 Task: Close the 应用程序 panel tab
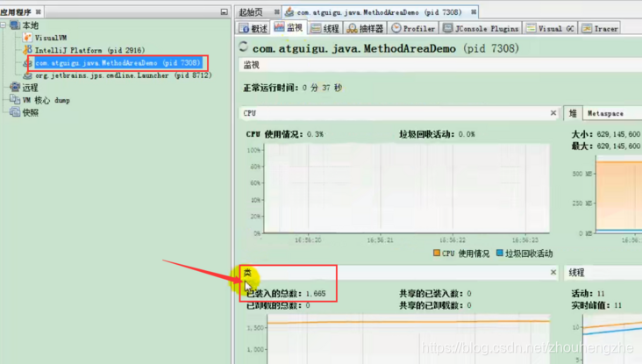(x=38, y=12)
